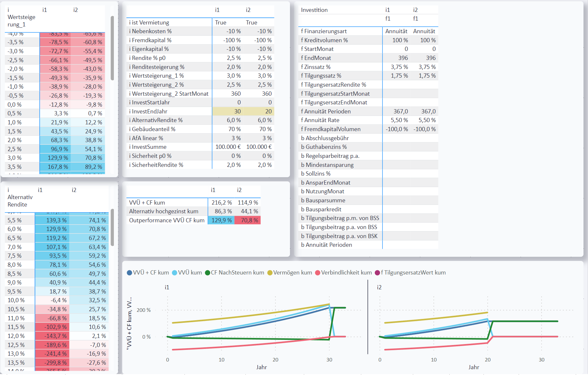The height and width of the screenshot is (375, 588).
Task: Click the b Tilgungsbeitrag p.m. von BSS label
Action: pos(340,218)
